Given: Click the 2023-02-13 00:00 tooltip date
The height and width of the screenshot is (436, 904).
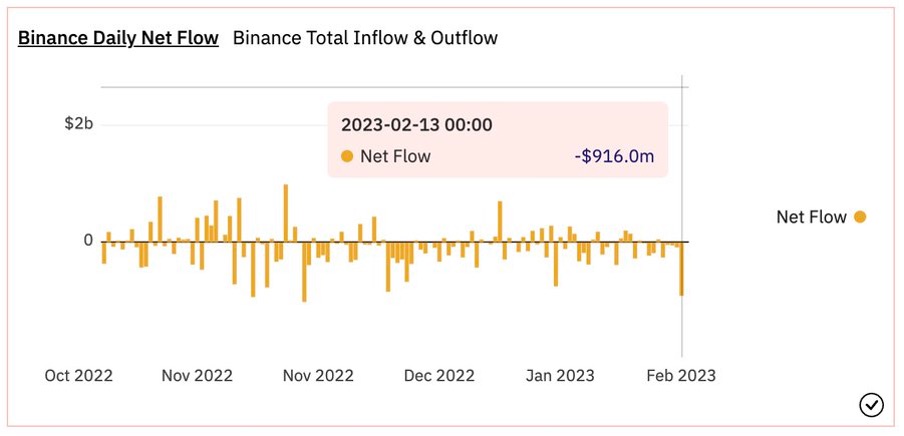Looking at the screenshot, I should click(417, 125).
